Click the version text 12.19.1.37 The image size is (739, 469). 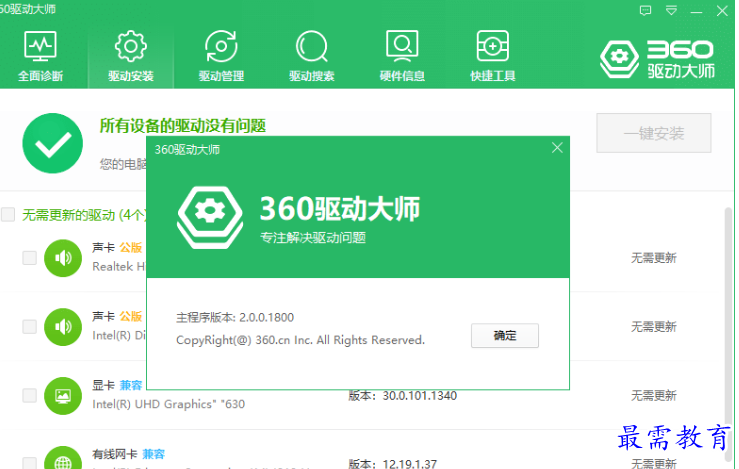coord(409,464)
